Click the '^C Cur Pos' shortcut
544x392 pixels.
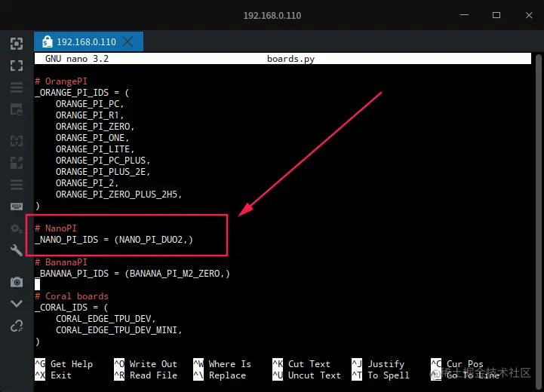[x=457, y=364]
